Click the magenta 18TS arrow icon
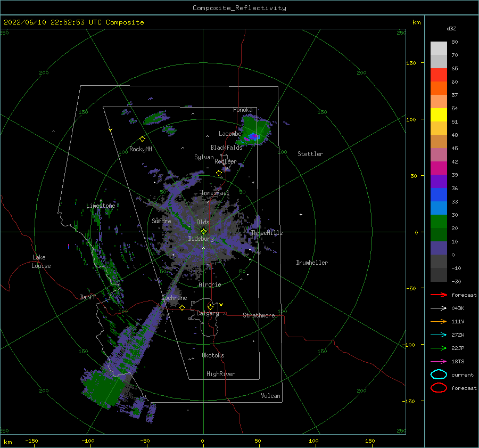Image resolution: width=479 pixels, height=448 pixels. (439, 362)
